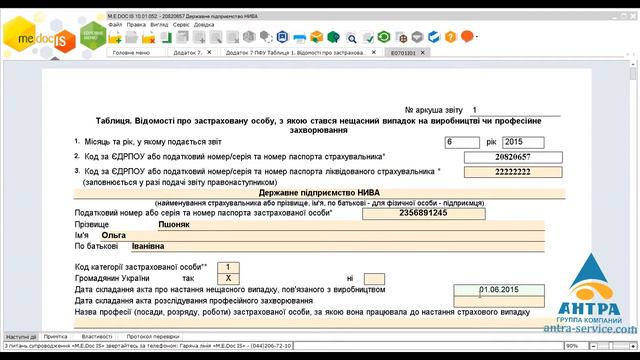
Task: Click the orange question mark help icon
Action: 451,37
